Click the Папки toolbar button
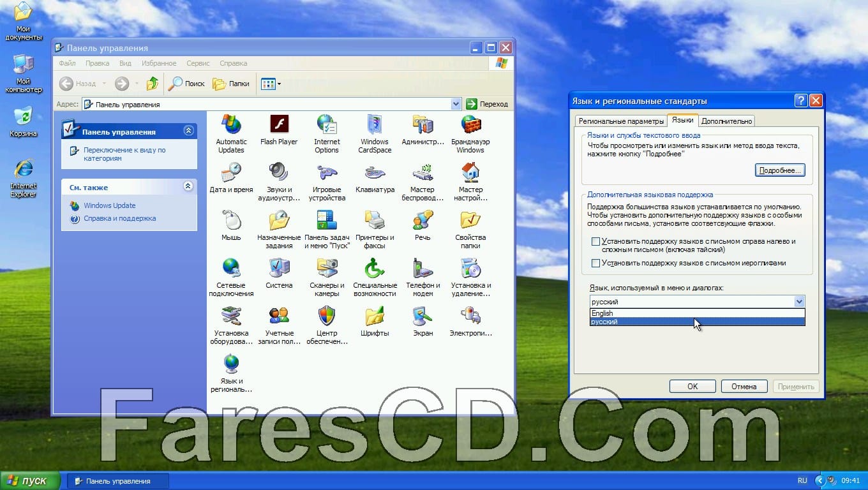 (231, 84)
